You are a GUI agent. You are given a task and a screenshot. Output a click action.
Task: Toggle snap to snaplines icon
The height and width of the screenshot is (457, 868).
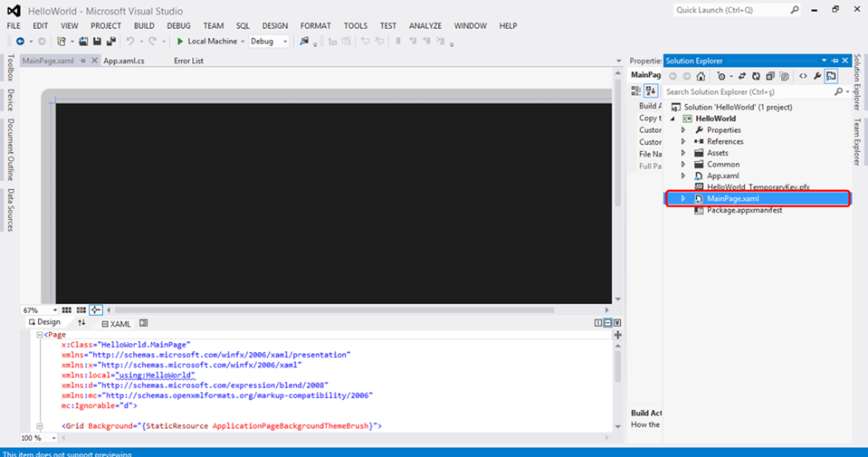tap(95, 310)
